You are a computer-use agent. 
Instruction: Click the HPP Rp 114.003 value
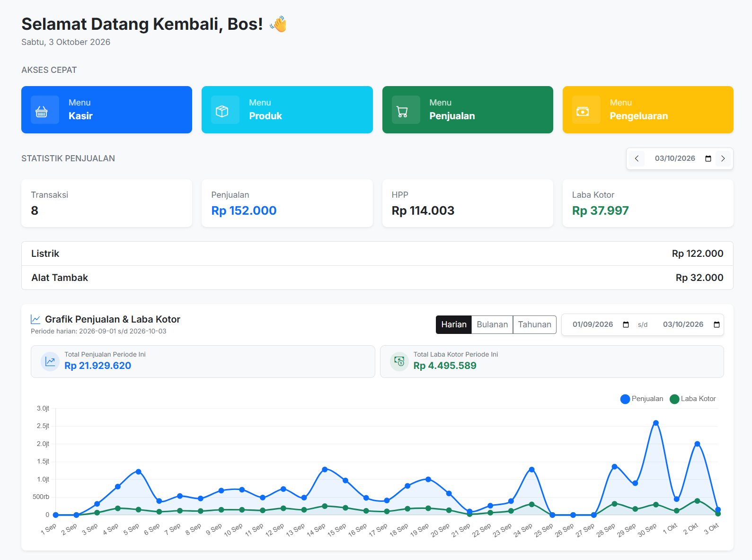click(x=423, y=210)
